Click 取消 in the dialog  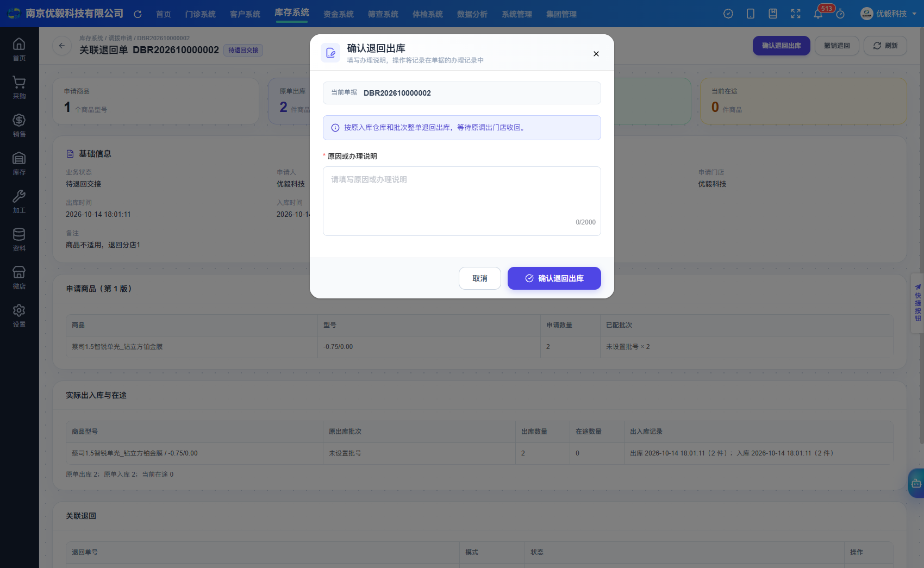480,278
